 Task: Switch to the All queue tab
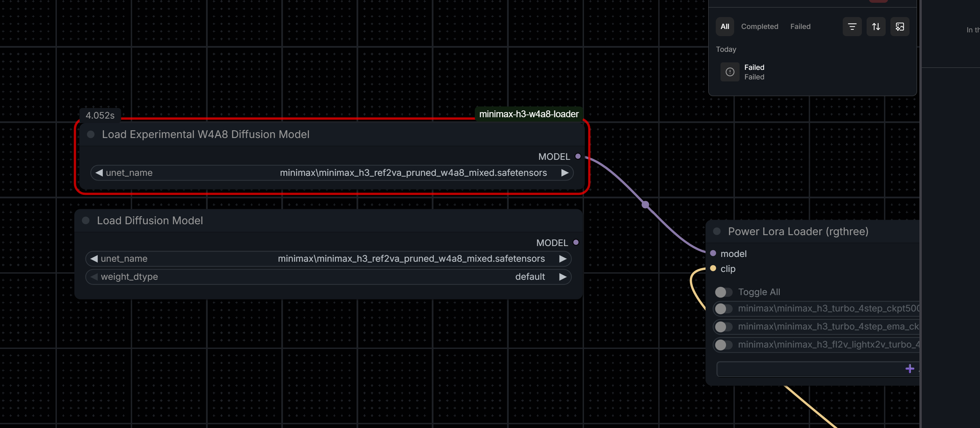click(725, 27)
